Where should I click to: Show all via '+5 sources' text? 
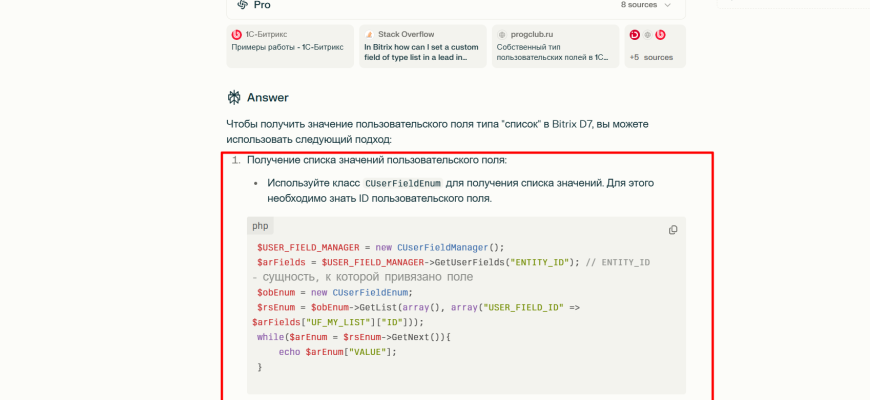651,57
